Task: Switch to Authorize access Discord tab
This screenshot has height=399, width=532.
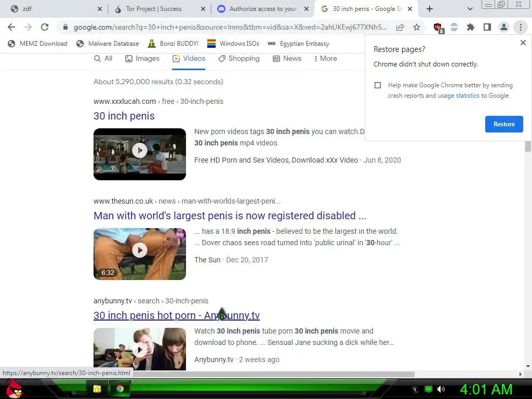Action: coord(263,9)
